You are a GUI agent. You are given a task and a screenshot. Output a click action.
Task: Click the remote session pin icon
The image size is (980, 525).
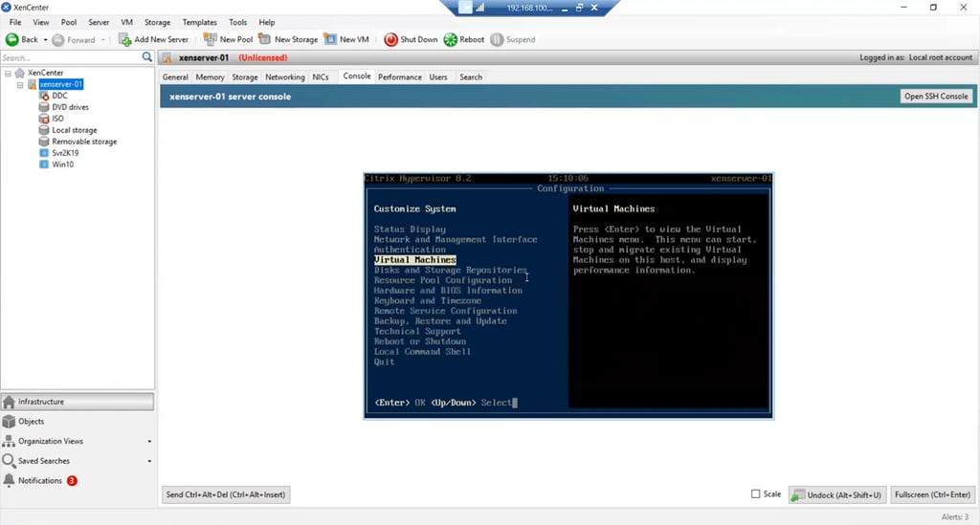(x=466, y=8)
